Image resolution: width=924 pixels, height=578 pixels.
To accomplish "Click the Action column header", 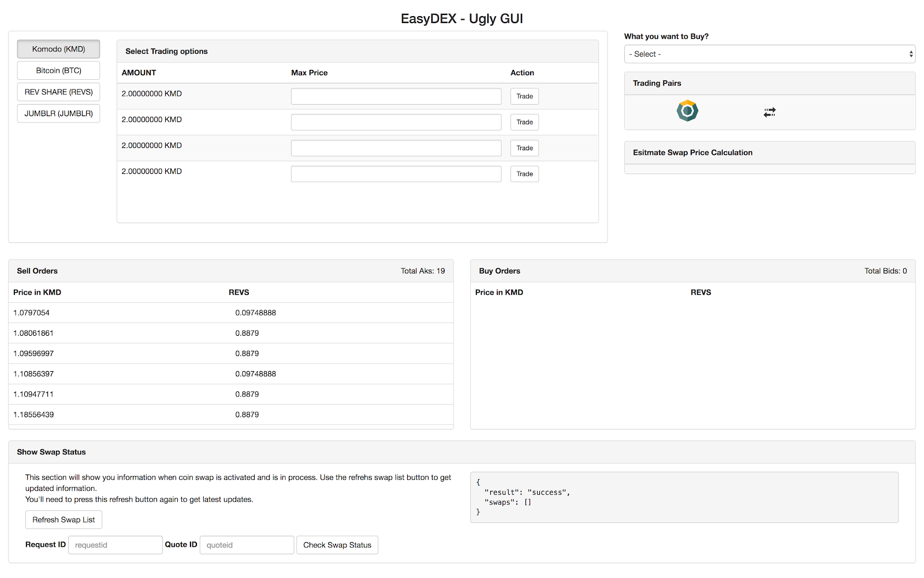I will pos(522,73).
